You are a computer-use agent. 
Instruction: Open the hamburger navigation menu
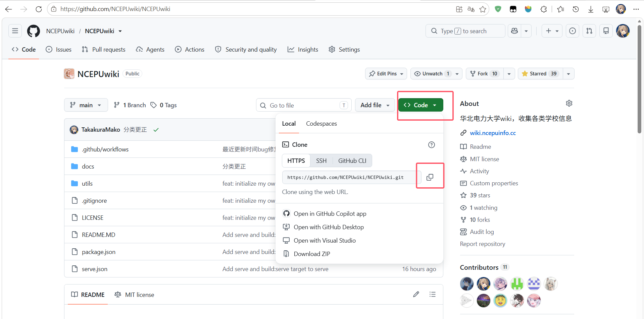[15, 31]
